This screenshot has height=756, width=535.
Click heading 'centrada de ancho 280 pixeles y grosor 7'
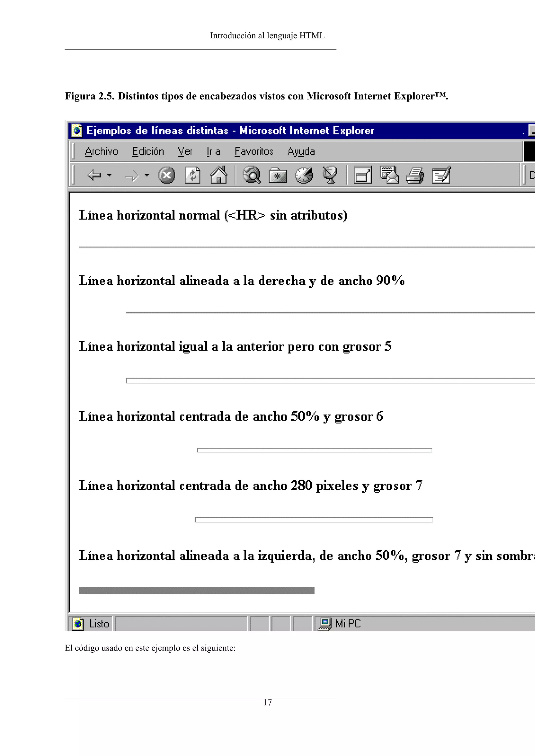pos(250,486)
